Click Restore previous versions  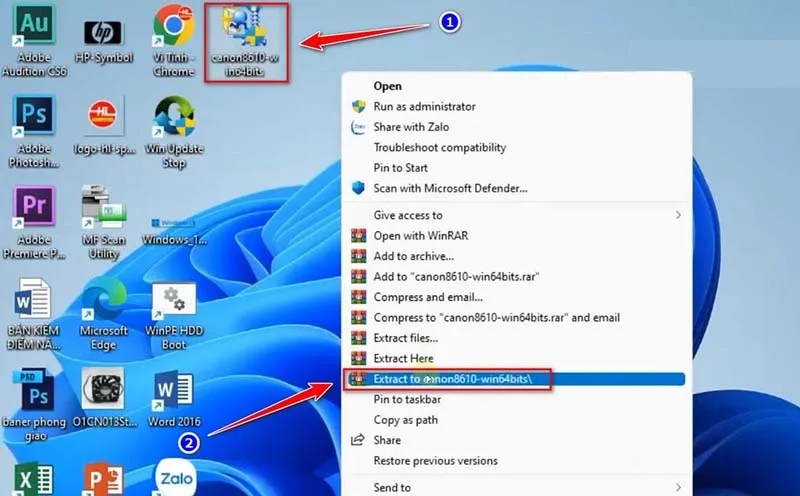517,460
